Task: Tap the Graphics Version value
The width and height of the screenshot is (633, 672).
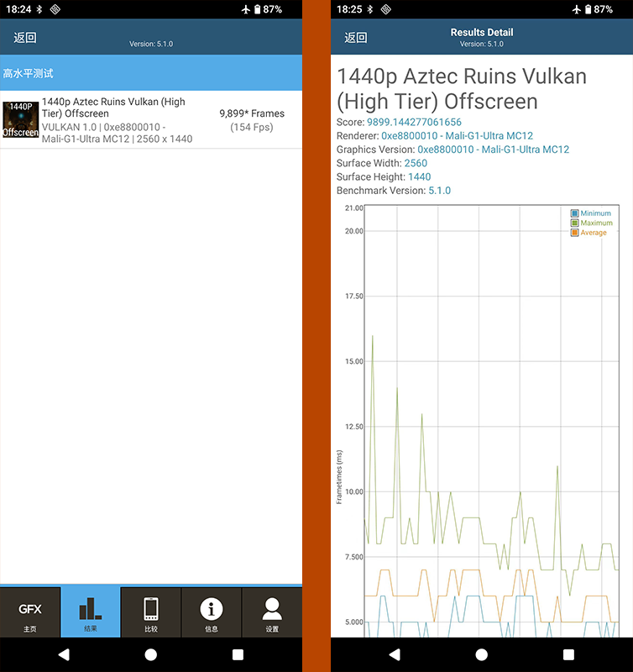Action: (494, 150)
